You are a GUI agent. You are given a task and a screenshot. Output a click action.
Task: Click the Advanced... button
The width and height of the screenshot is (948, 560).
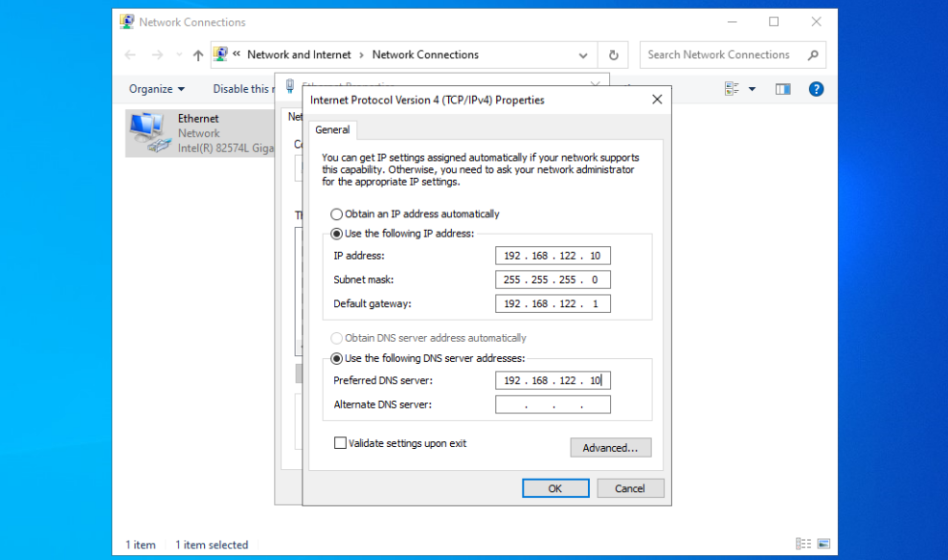[610, 448]
